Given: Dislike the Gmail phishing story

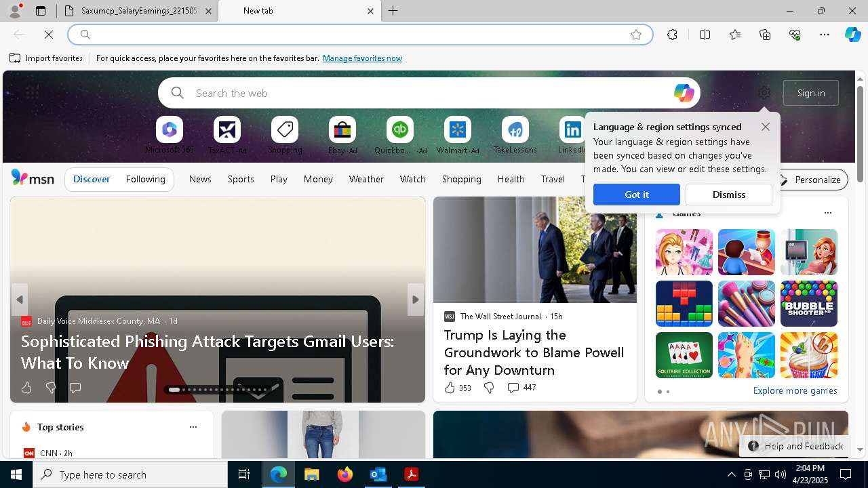Looking at the screenshot, I should (51, 388).
